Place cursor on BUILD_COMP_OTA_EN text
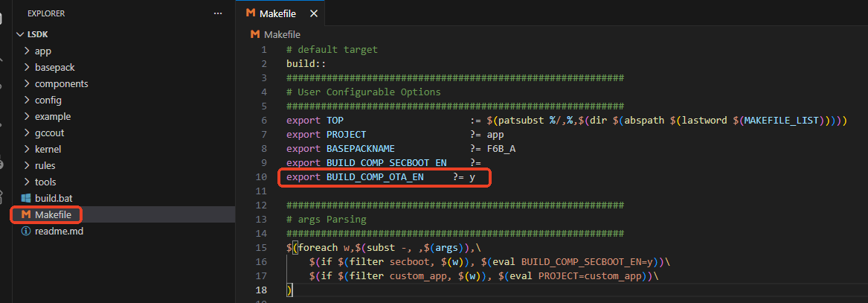Viewport: 868px width, 303px height. (375, 177)
